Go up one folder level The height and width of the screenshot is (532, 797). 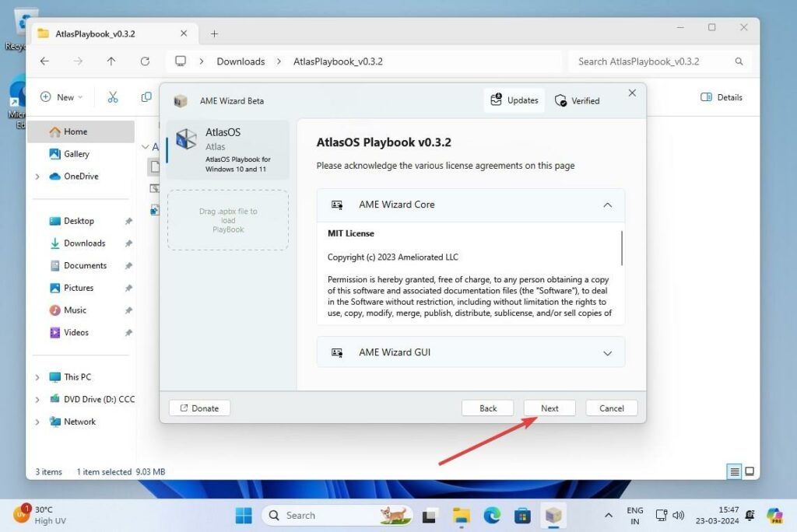click(111, 61)
